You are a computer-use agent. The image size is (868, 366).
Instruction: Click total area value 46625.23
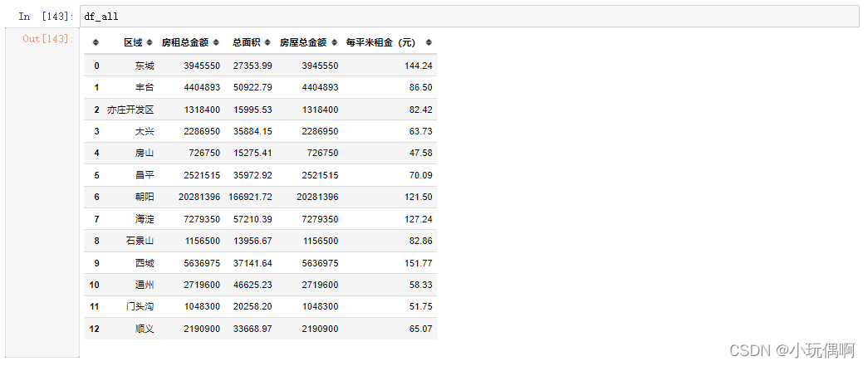(x=253, y=285)
